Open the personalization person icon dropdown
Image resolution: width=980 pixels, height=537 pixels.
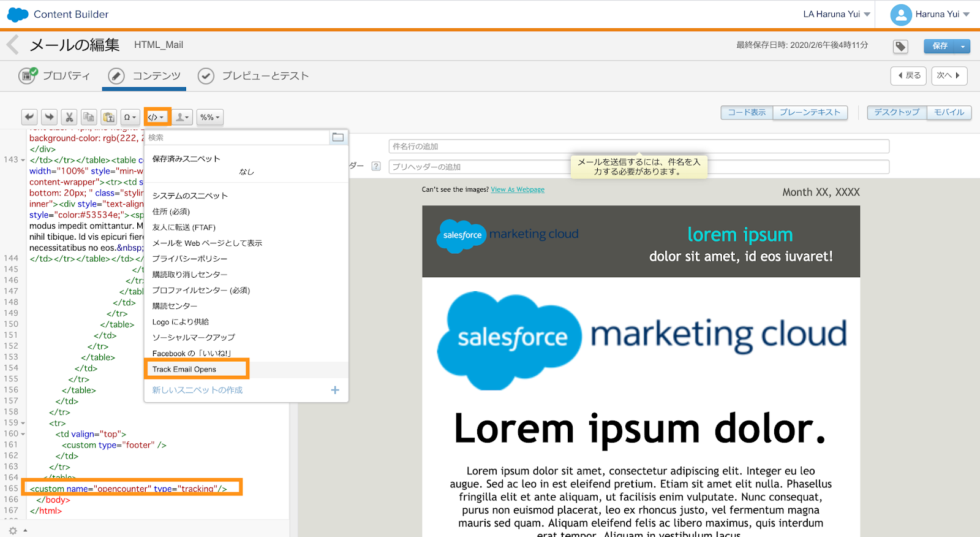point(182,117)
